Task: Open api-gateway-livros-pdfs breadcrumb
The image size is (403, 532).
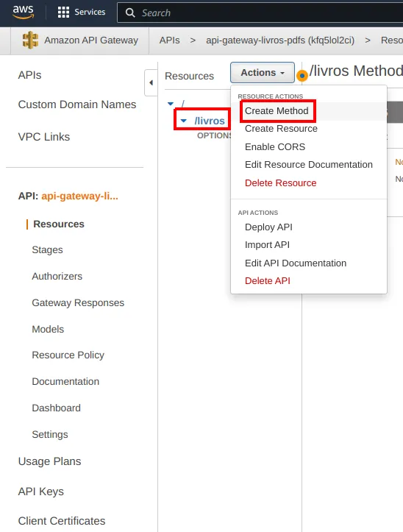Action: click(280, 40)
